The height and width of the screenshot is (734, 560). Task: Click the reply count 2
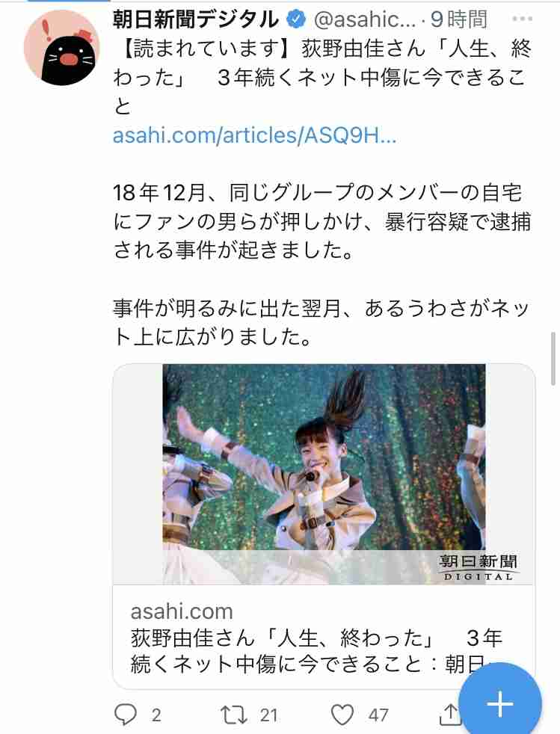click(x=156, y=715)
